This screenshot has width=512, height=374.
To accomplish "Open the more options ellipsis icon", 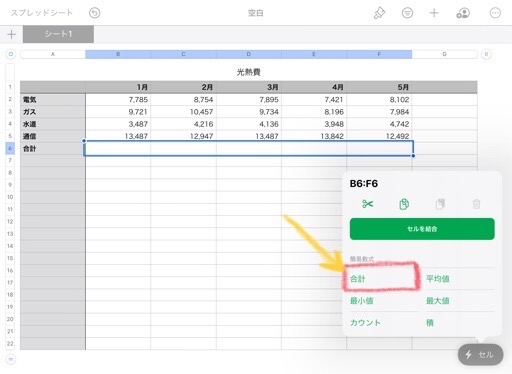I will click(x=495, y=13).
